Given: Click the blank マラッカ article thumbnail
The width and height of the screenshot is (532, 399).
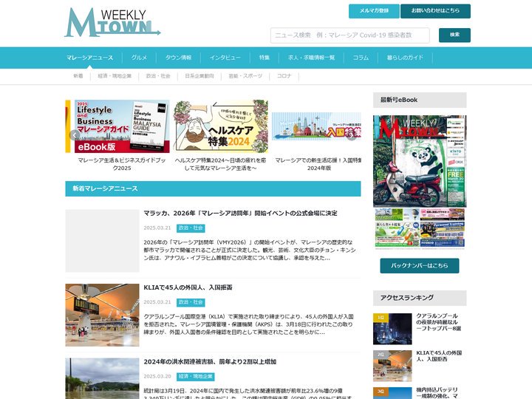Looking at the screenshot, I should tap(102, 241).
